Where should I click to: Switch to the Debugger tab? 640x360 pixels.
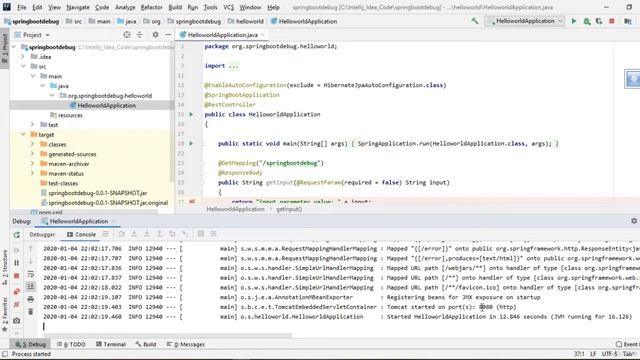[42, 234]
